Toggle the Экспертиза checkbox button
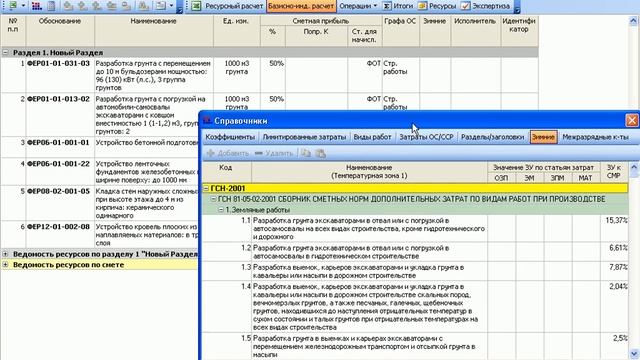The width and height of the screenshot is (640, 360). [x=485, y=6]
